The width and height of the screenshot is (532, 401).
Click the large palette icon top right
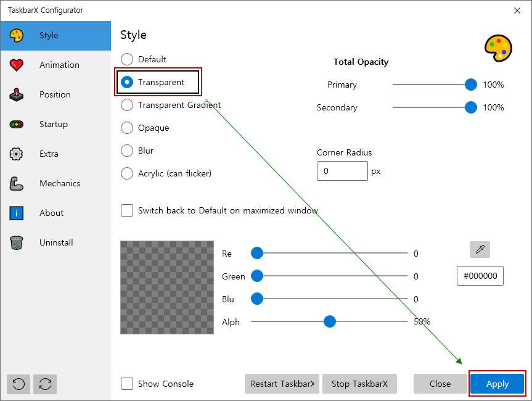(498, 48)
